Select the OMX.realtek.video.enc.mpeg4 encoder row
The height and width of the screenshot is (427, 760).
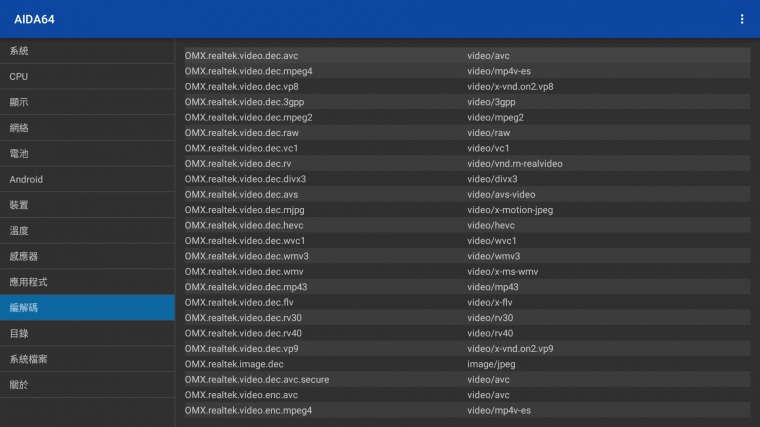467,411
